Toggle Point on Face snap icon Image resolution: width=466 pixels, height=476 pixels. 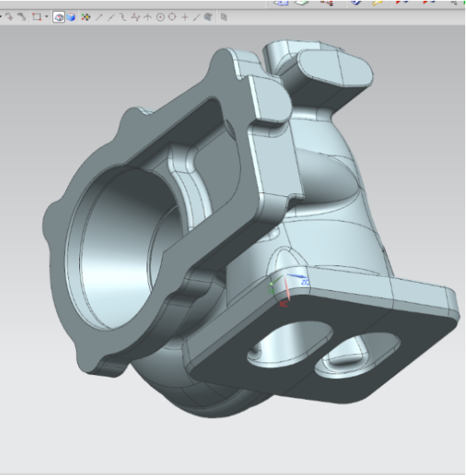[208, 17]
